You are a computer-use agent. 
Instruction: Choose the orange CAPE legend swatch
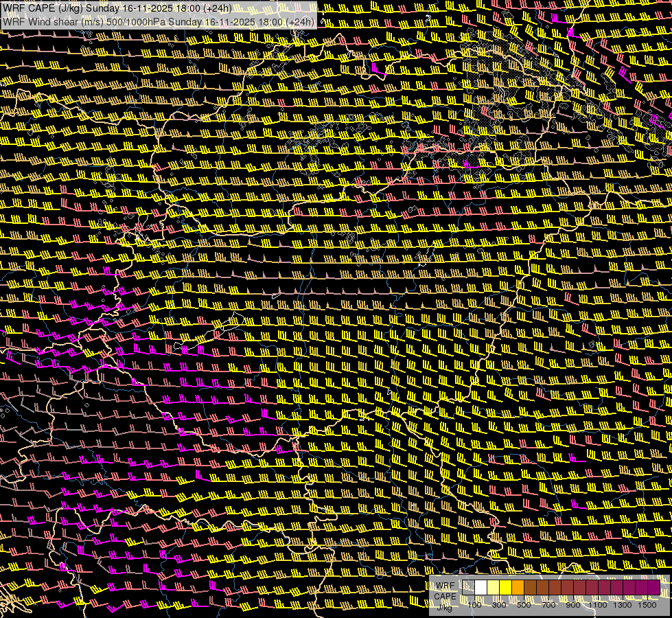coord(518,587)
